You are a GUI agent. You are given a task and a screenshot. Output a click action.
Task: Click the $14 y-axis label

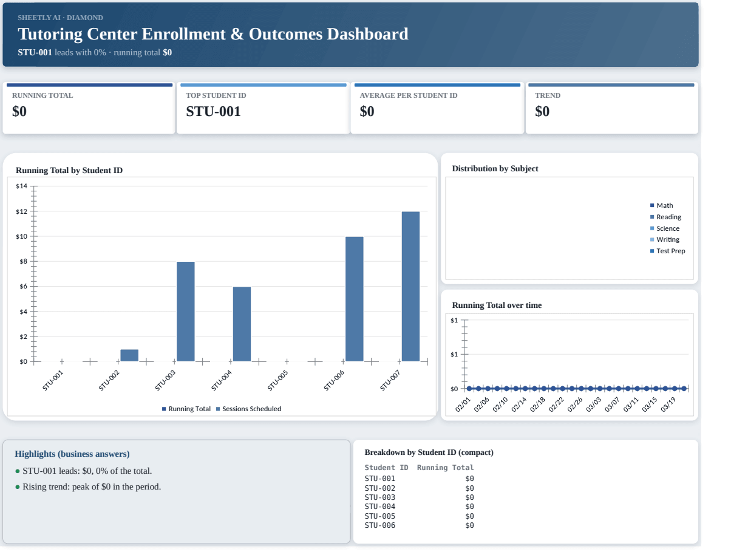pyautogui.click(x=22, y=186)
